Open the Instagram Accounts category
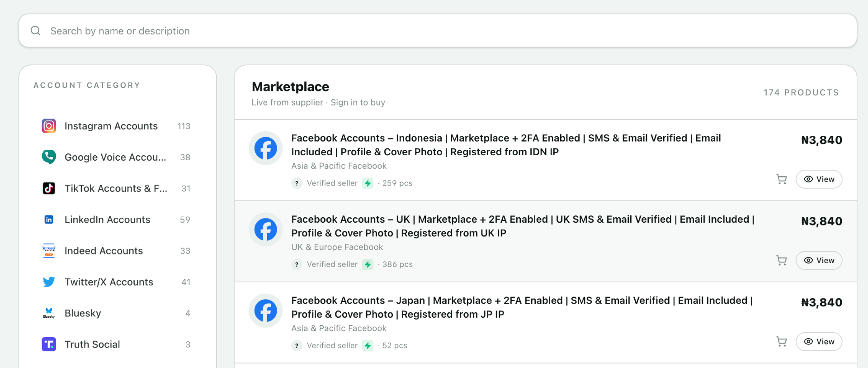This screenshot has width=868, height=368. coord(117,126)
